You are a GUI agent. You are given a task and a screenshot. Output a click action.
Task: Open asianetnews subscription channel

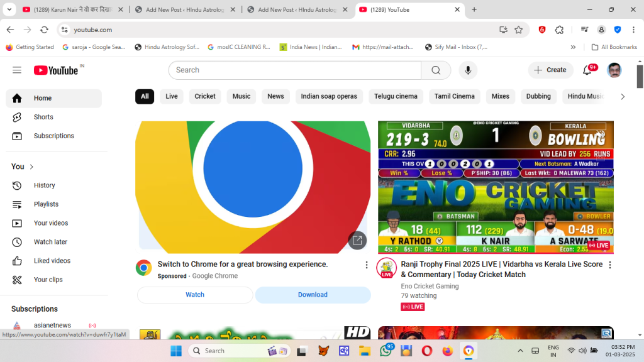[54, 325]
